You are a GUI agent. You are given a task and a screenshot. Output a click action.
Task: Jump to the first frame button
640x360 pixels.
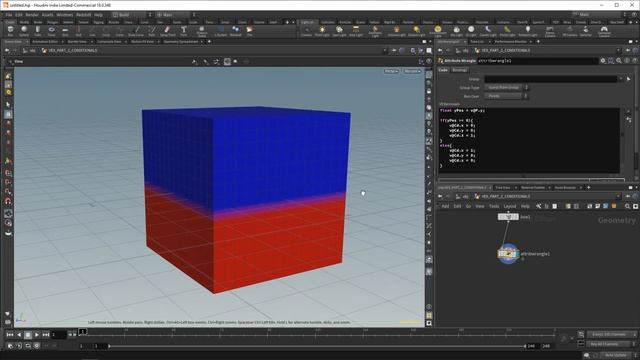(10, 335)
